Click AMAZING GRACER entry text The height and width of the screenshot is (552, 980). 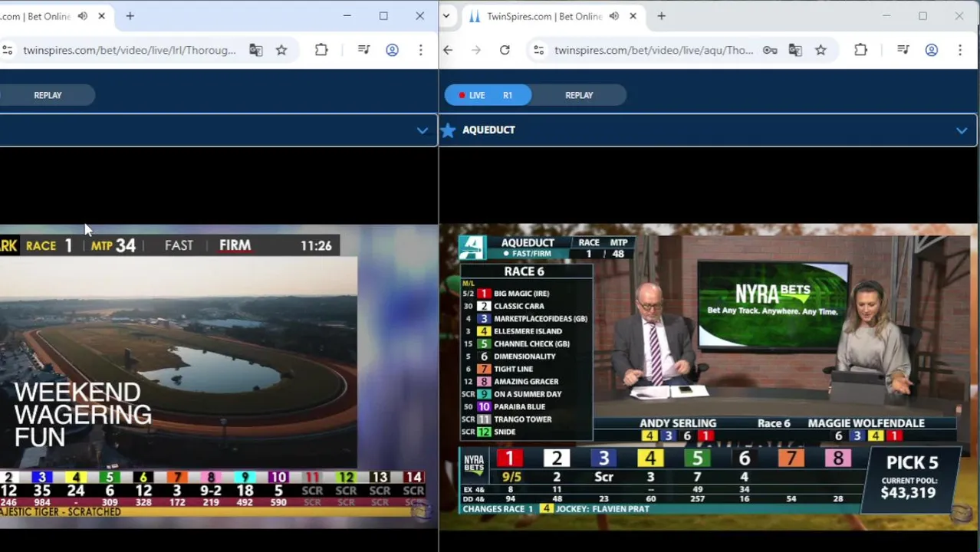526,381
